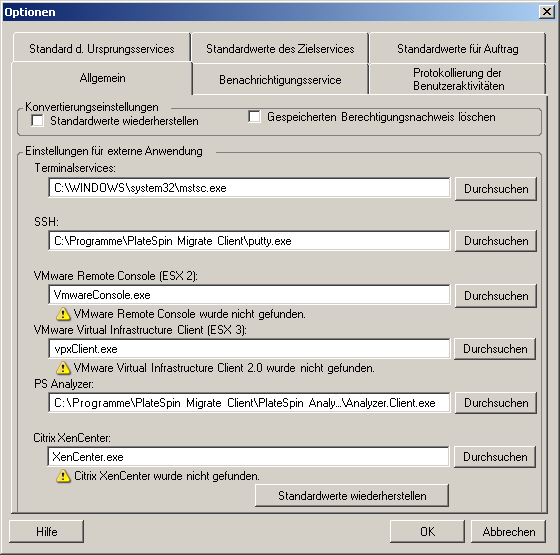This screenshot has width=560, height=555.
Task: Click Durchsuchen for vpxClient.exe field
Action: coord(495,349)
